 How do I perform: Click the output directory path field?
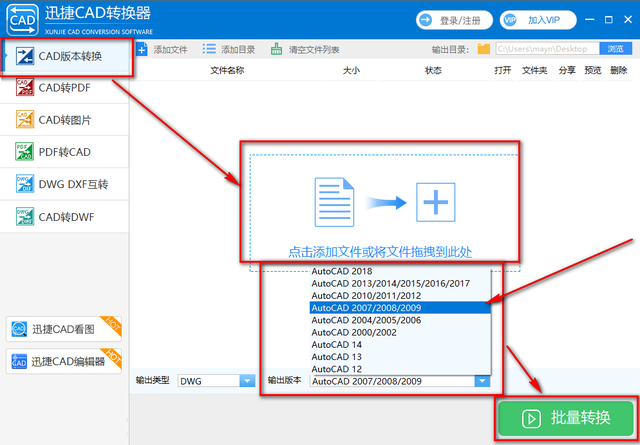548,49
